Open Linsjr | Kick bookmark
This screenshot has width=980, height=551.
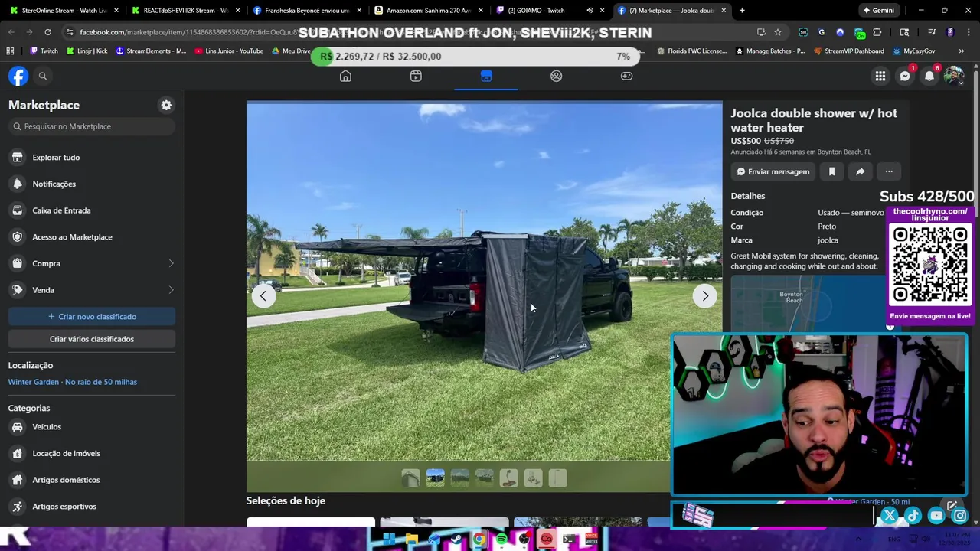[87, 51]
